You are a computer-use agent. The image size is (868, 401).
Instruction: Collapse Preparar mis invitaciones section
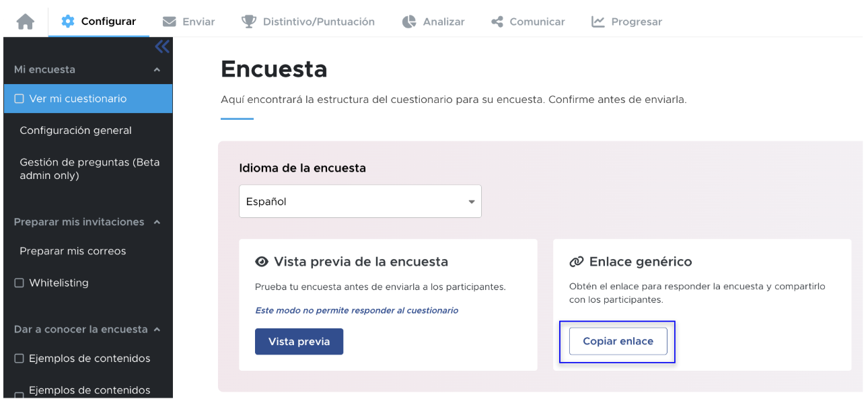[x=157, y=222]
